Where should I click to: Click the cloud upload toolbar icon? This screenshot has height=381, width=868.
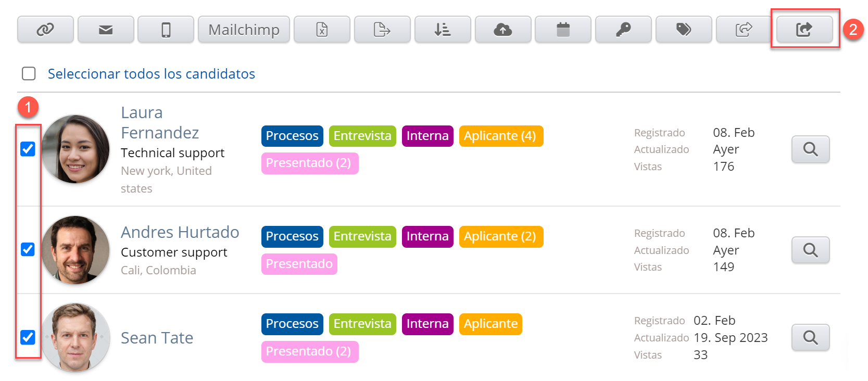coord(502,30)
